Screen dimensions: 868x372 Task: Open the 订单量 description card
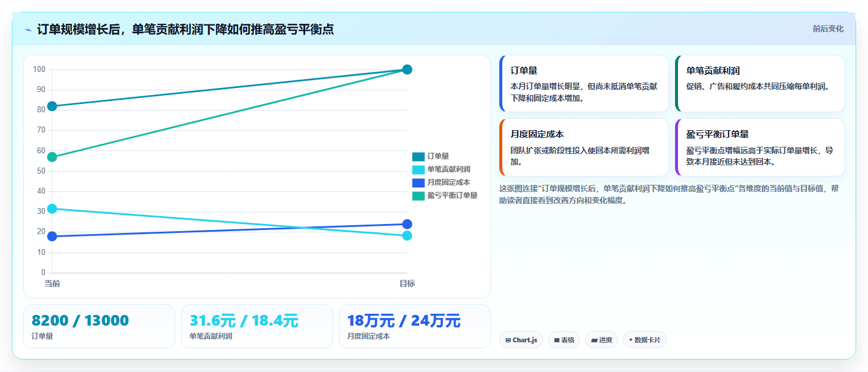point(584,84)
